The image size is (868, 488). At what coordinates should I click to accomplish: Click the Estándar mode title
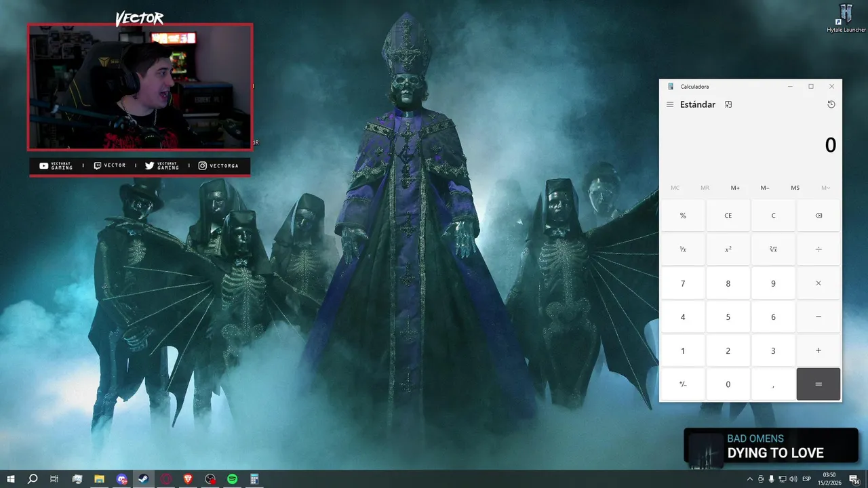click(698, 104)
